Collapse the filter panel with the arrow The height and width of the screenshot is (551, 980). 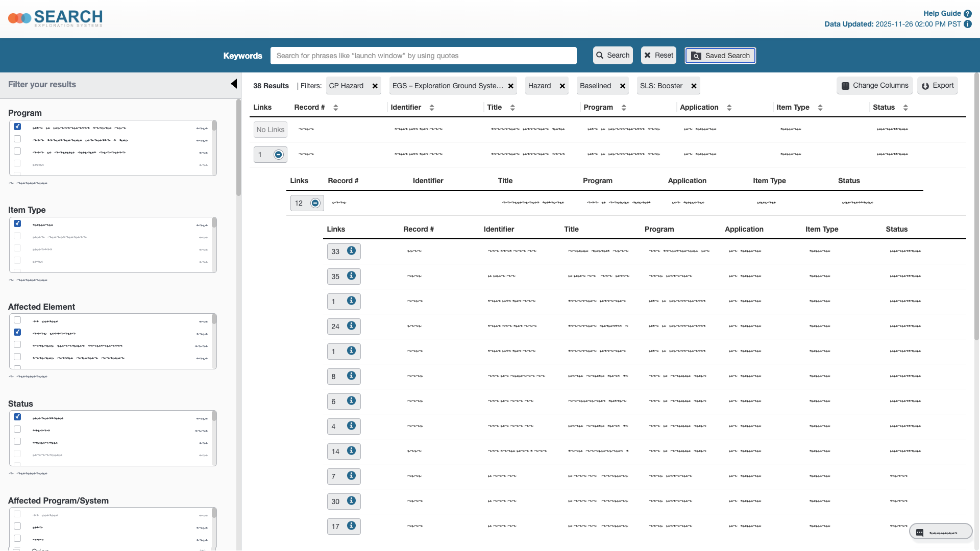(x=234, y=84)
